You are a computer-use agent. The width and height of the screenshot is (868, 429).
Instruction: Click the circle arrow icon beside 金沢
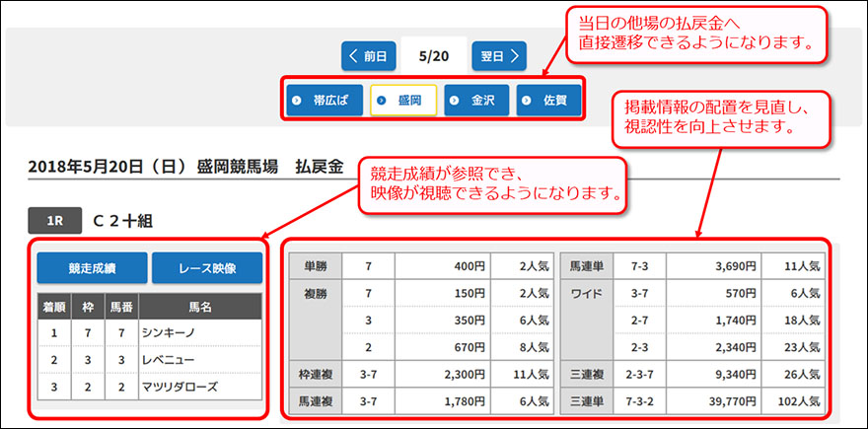[457, 102]
